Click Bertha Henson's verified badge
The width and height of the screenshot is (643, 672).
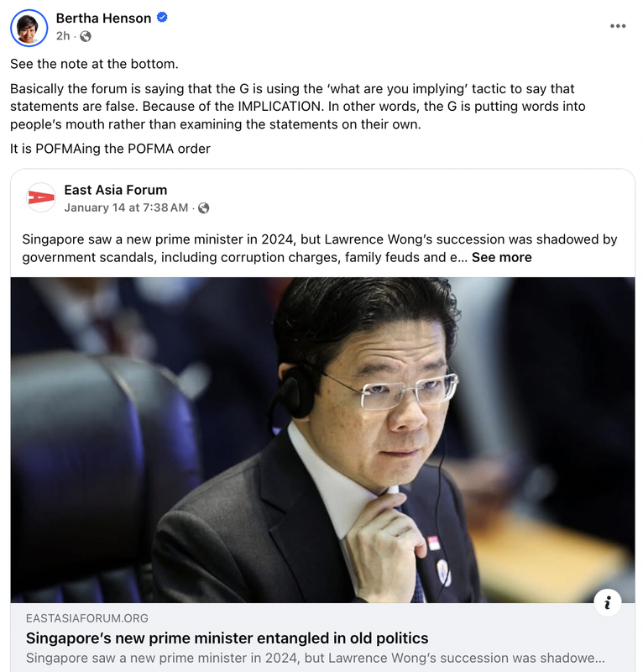(162, 17)
